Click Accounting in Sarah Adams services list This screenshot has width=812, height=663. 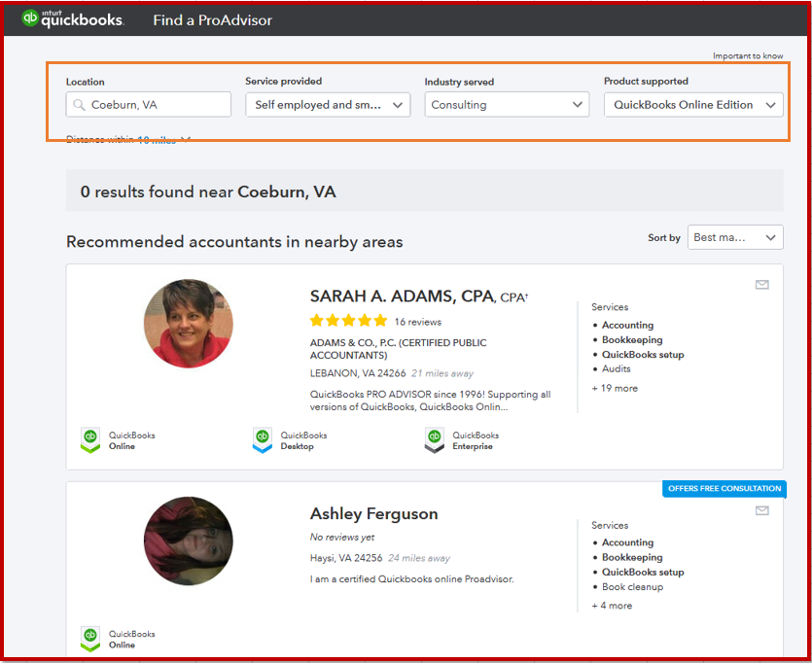(x=627, y=325)
